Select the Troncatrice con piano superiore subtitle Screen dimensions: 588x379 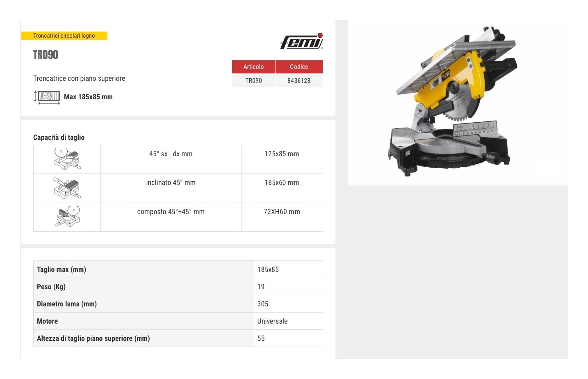[79, 78]
